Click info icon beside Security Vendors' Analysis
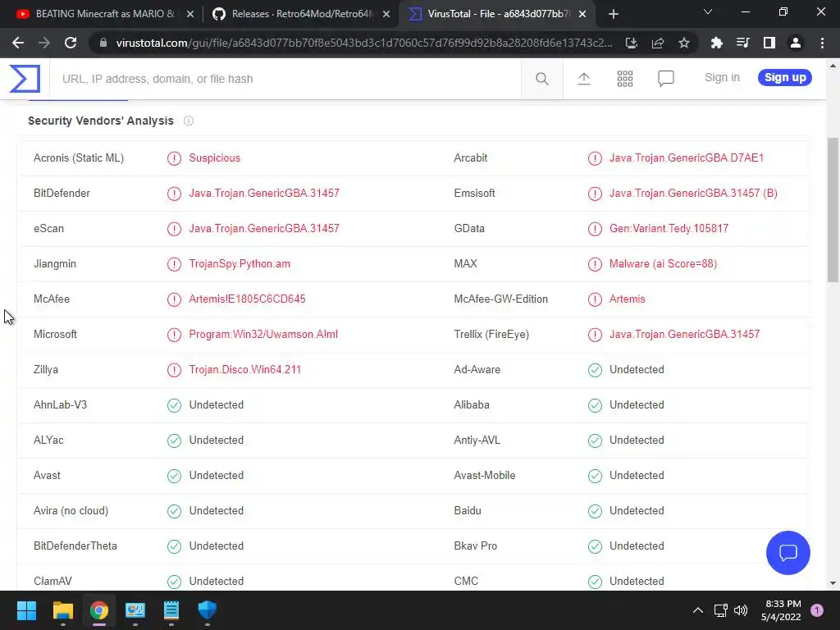Screen dimensions: 840x630 pos(189,121)
